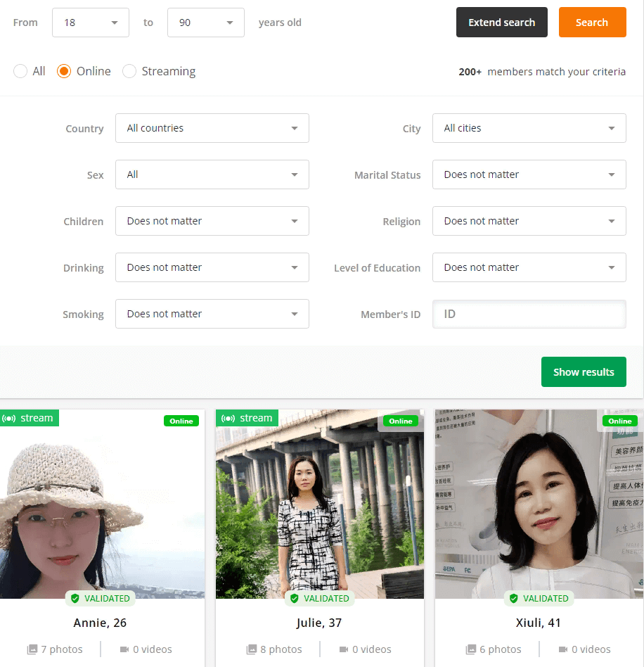
Task: Click the stream badge on Annie's card
Action: tap(29, 418)
